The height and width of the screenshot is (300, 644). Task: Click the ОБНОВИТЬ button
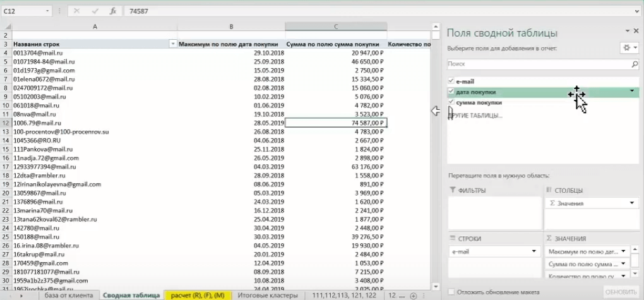pyautogui.click(x=621, y=292)
